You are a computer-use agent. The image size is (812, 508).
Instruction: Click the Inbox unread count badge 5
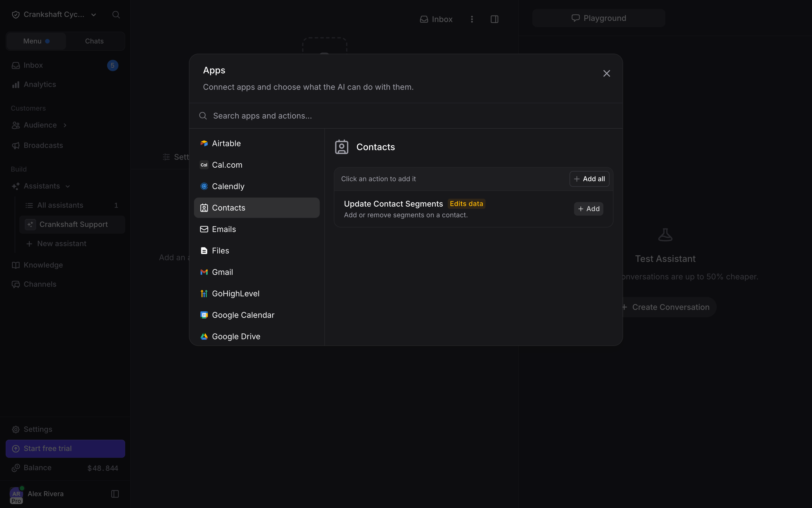[113, 65]
